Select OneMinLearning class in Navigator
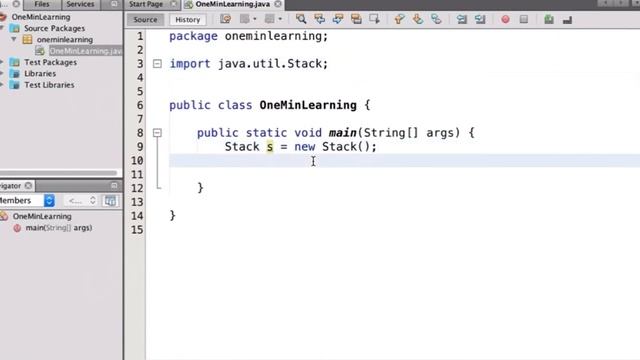Image resolution: width=640 pixels, height=360 pixels. 42,216
